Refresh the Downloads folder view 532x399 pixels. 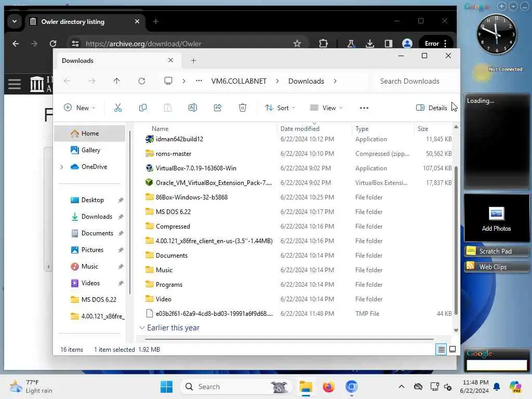pos(142,81)
